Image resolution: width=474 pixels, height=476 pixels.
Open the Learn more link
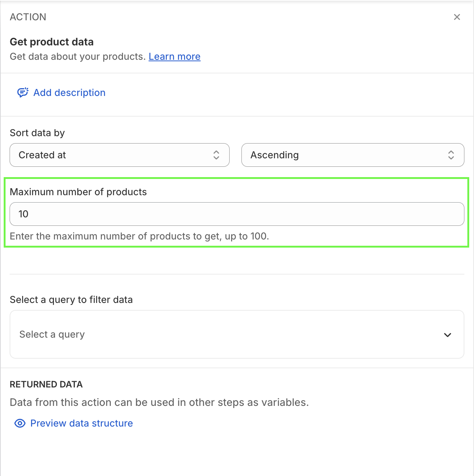(174, 56)
